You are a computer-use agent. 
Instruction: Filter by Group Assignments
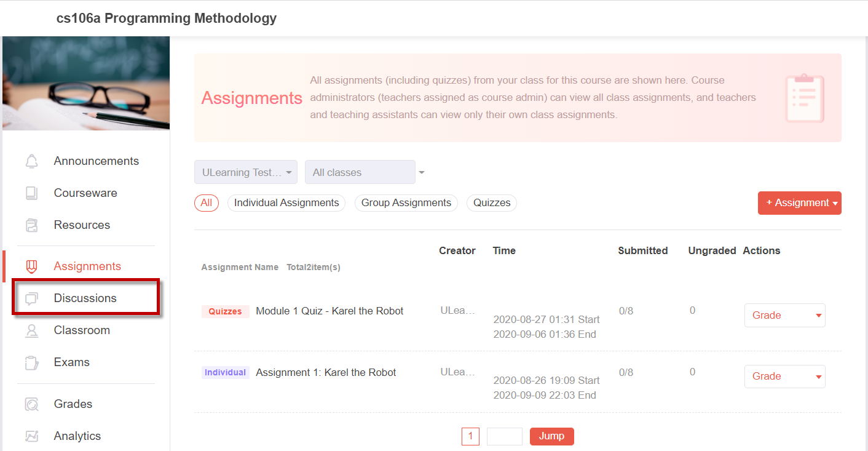(406, 203)
